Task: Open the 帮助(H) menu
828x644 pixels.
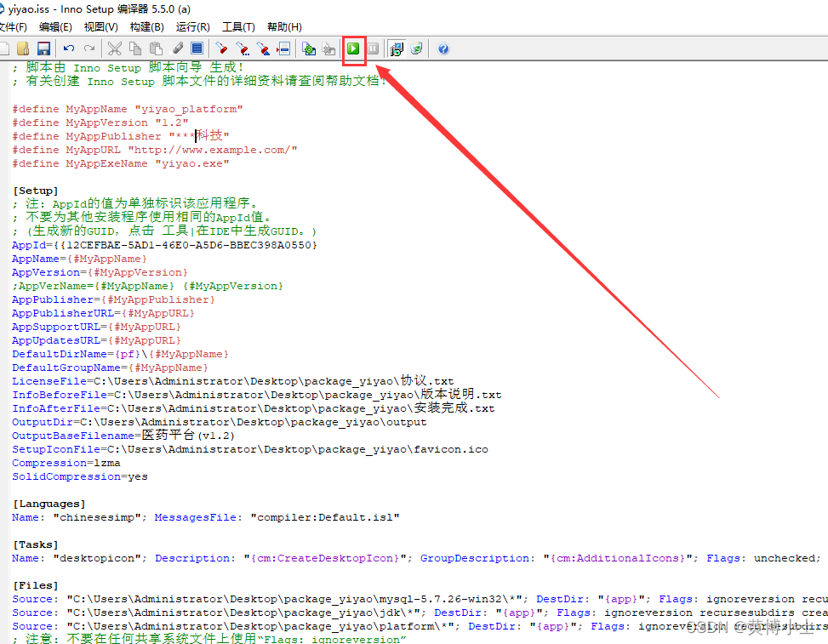Action: (x=284, y=27)
